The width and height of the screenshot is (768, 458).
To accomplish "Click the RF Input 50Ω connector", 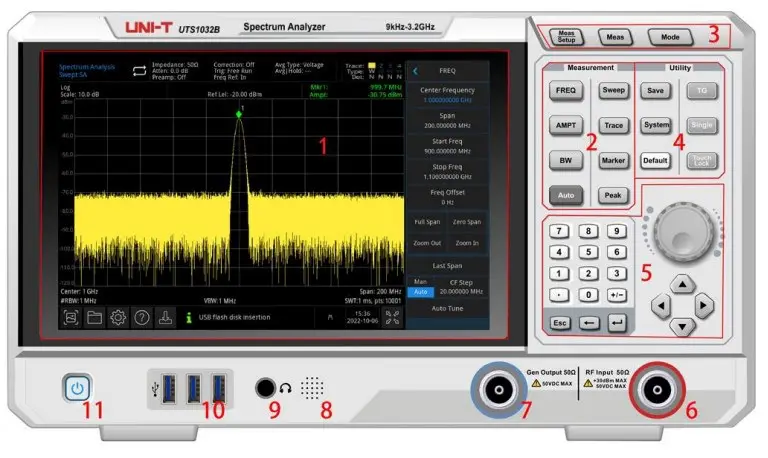I will [x=657, y=390].
